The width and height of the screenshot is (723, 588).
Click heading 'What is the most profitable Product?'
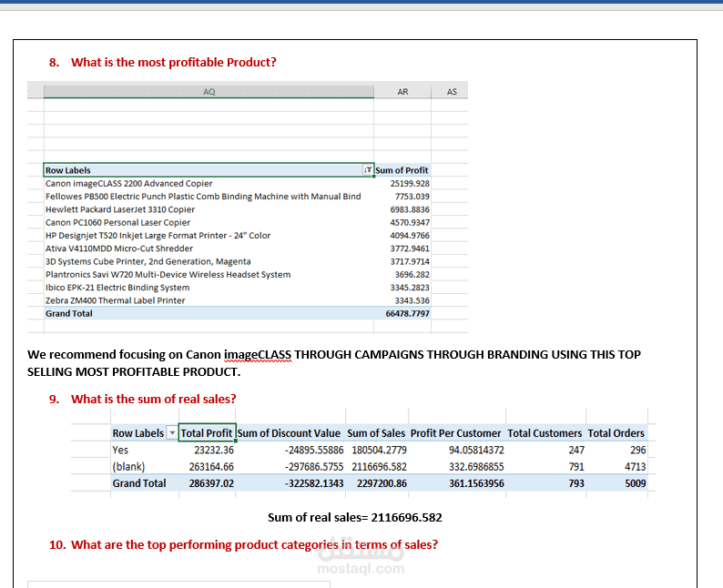pyautogui.click(x=173, y=62)
